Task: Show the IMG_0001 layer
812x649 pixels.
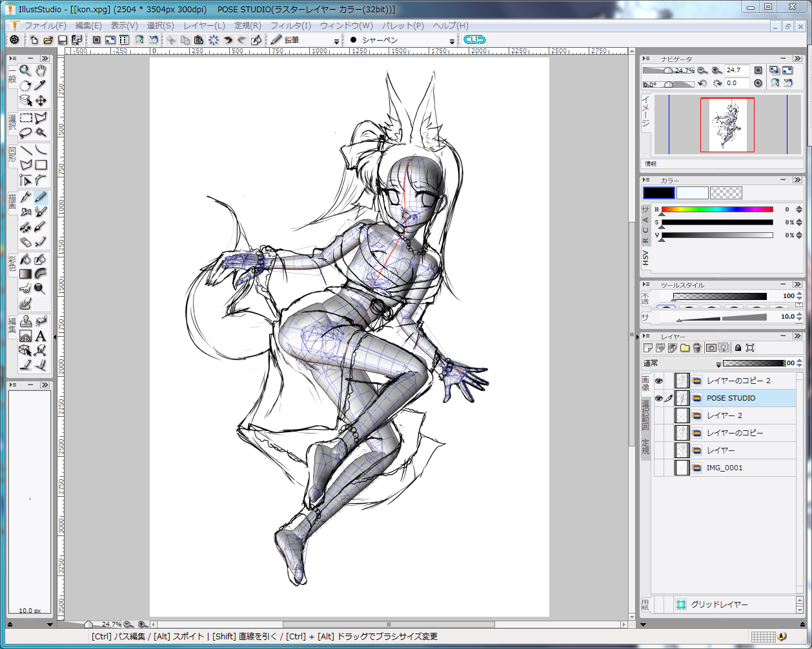Action: 658,468
